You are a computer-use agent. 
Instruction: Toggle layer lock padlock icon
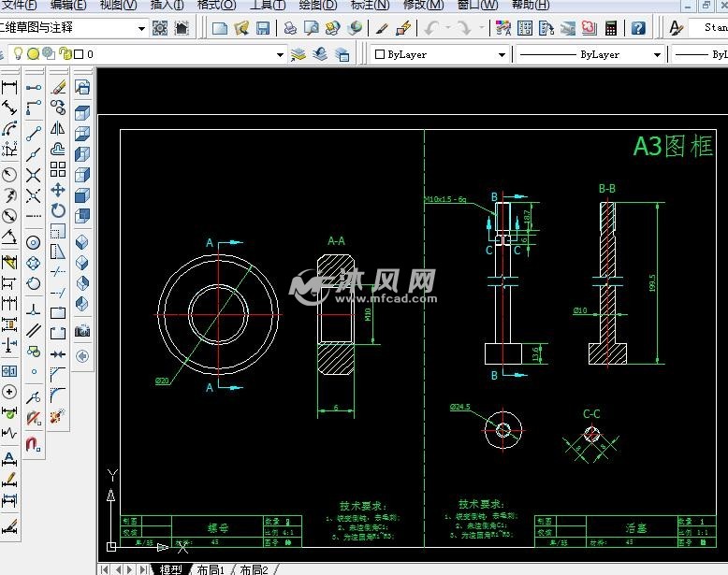point(66,54)
